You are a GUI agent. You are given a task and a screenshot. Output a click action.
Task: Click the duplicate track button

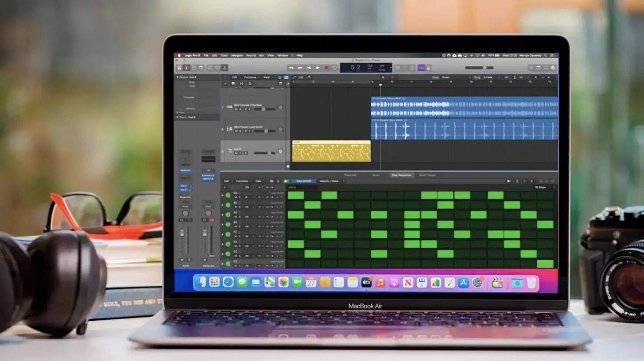point(233,84)
